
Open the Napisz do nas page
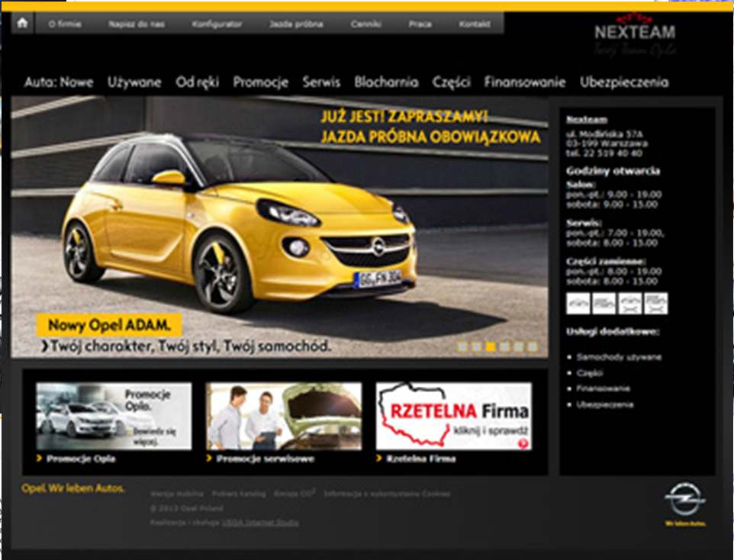(137, 24)
